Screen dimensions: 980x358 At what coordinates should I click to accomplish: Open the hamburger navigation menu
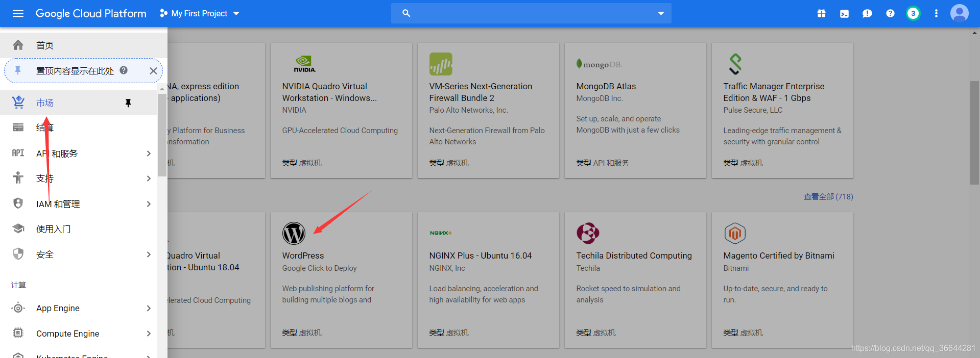pos(18,13)
